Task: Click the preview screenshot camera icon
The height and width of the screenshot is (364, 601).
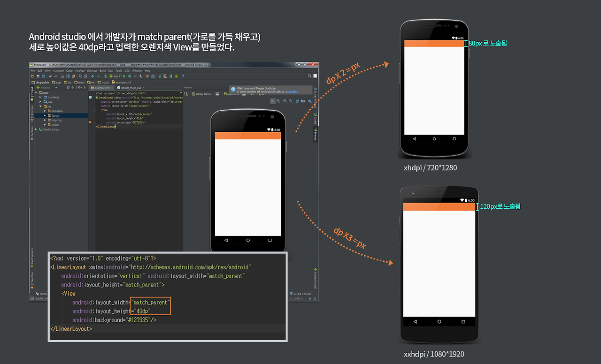Action: tap(303, 101)
